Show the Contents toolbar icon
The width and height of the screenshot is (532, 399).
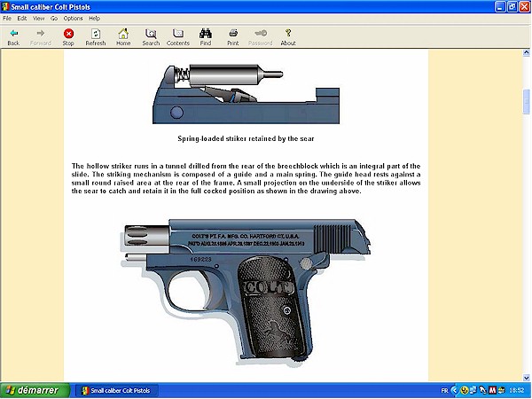178,36
